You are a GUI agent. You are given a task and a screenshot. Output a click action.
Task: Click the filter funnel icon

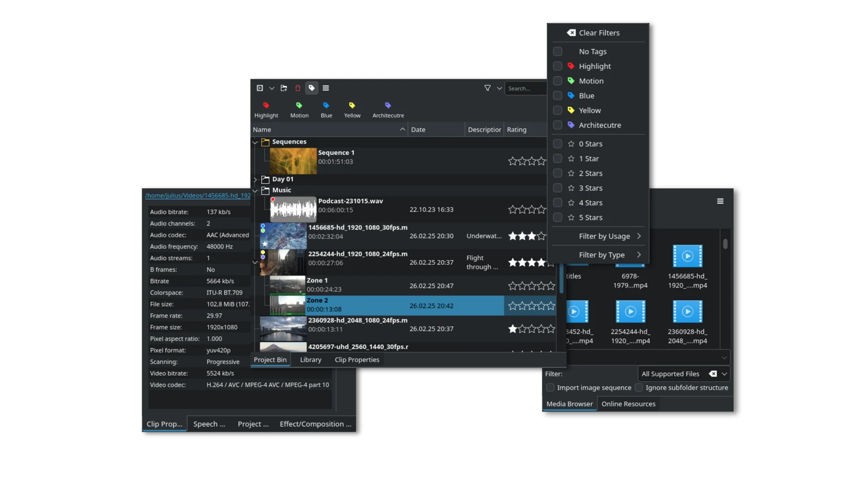[x=488, y=88]
